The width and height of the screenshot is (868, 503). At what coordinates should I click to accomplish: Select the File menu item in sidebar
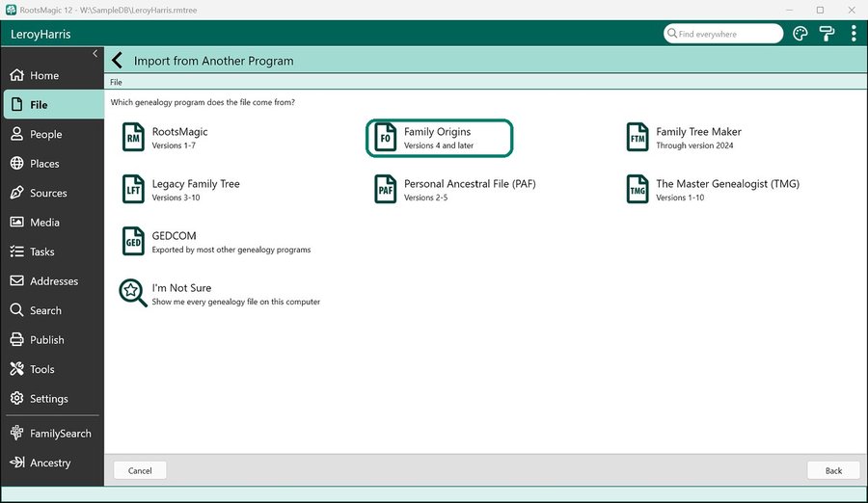[x=54, y=104]
